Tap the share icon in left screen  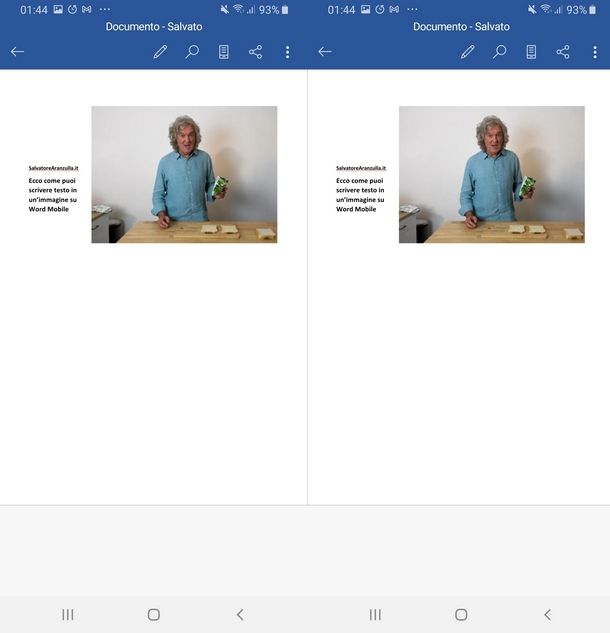pos(256,52)
